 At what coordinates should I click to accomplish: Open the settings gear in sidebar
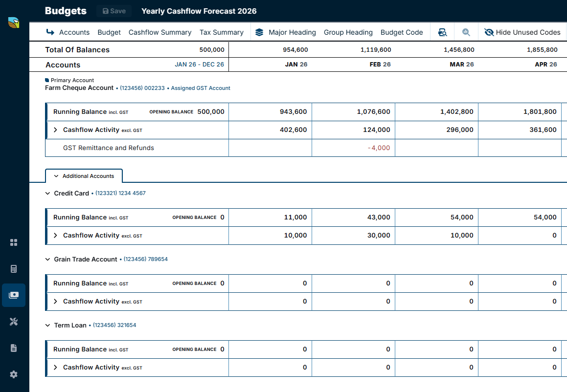pos(14,374)
